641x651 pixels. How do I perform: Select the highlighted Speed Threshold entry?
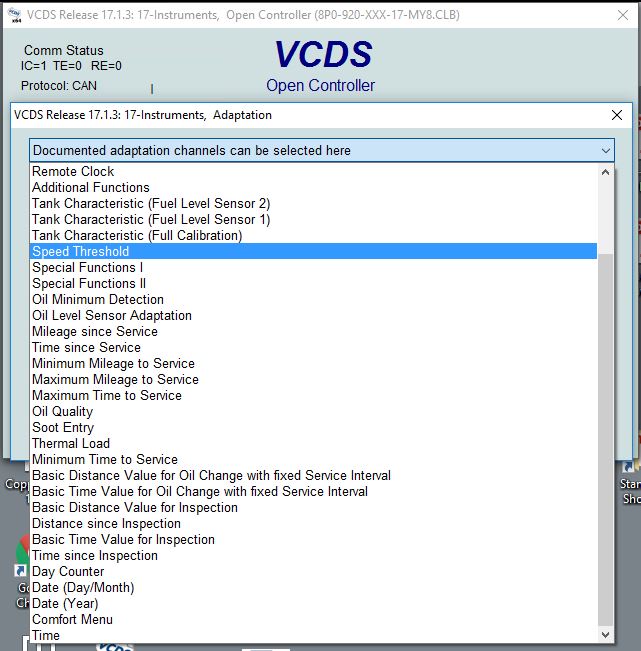point(313,252)
